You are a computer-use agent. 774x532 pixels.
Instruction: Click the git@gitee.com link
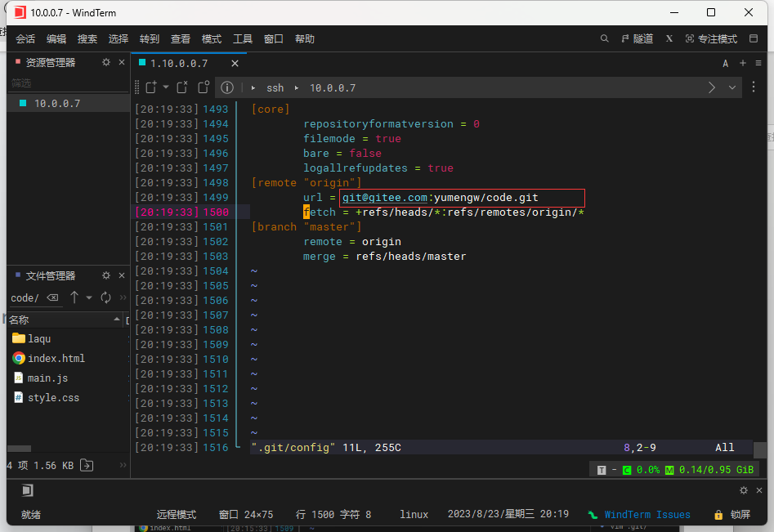click(x=385, y=198)
